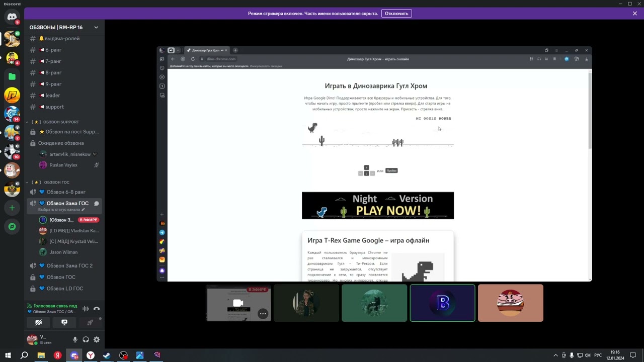Image resolution: width=644 pixels, height=362 pixels.
Task: Open the server icon with the 14 badge
Action: tap(12, 114)
